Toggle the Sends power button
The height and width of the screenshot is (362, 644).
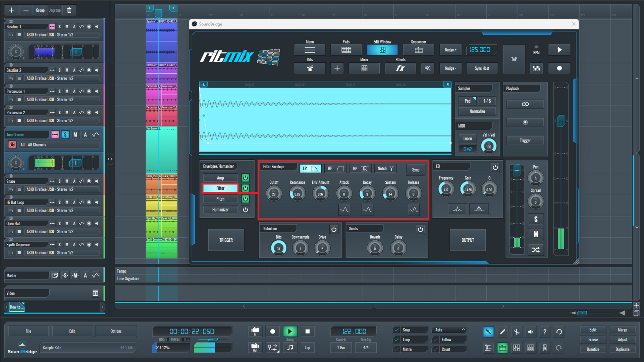pyautogui.click(x=420, y=229)
